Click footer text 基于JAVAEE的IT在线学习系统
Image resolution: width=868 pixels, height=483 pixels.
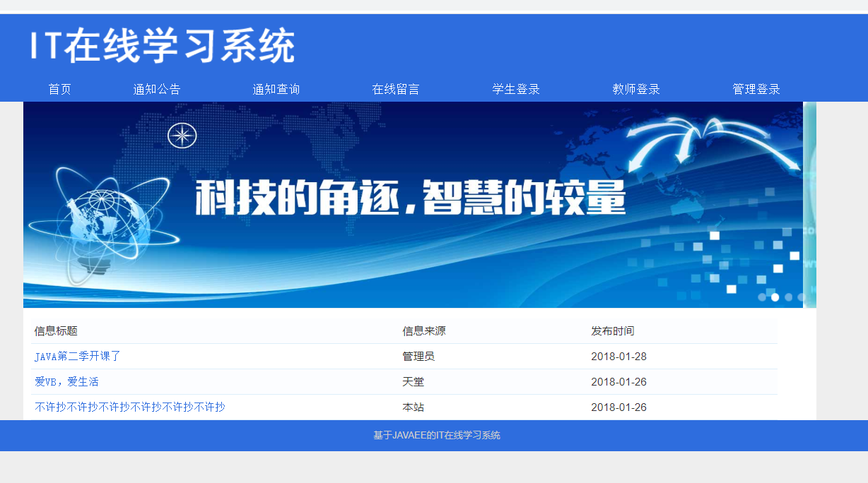(x=437, y=435)
